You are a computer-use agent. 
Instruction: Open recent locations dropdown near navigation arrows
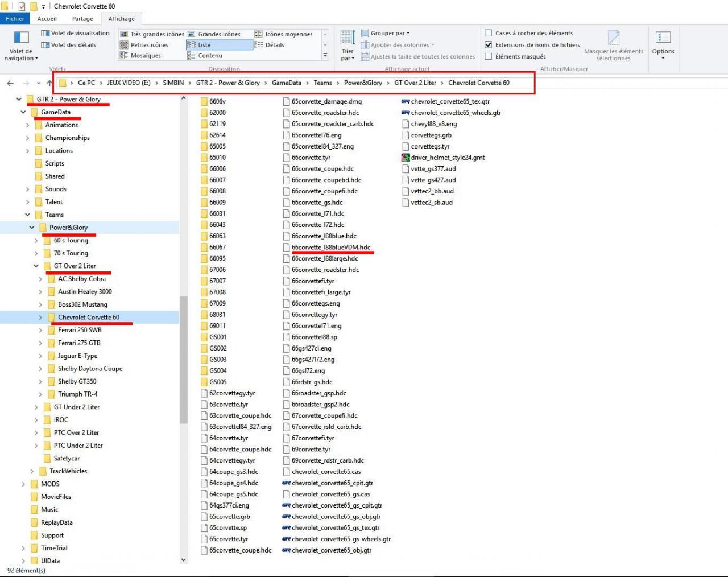(39, 83)
